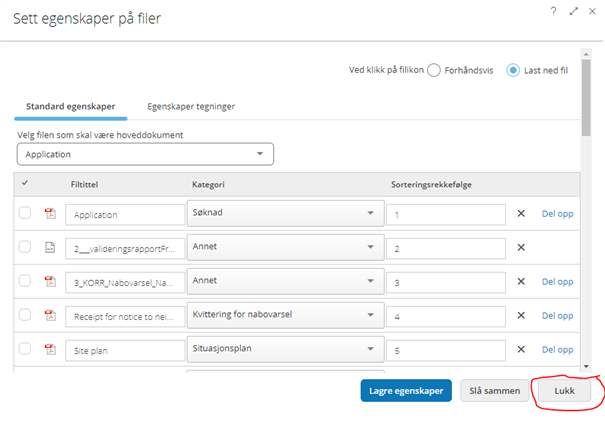Remove the 3_KORR_Nabovarsel file with X icon
Screen dimensions: 605x421
pyautogui.click(x=521, y=281)
